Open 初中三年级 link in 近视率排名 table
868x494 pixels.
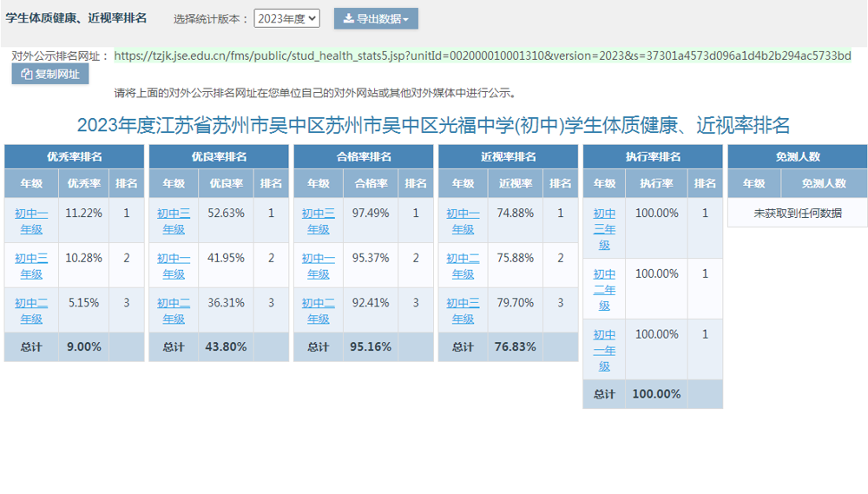pos(463,311)
